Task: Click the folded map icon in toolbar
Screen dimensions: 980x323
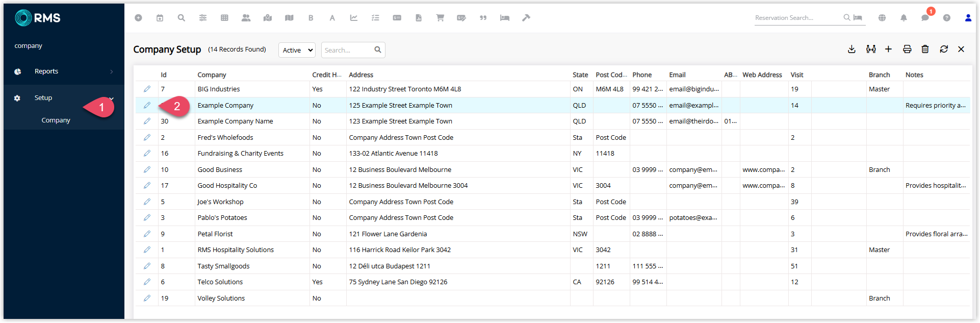Action: click(289, 18)
